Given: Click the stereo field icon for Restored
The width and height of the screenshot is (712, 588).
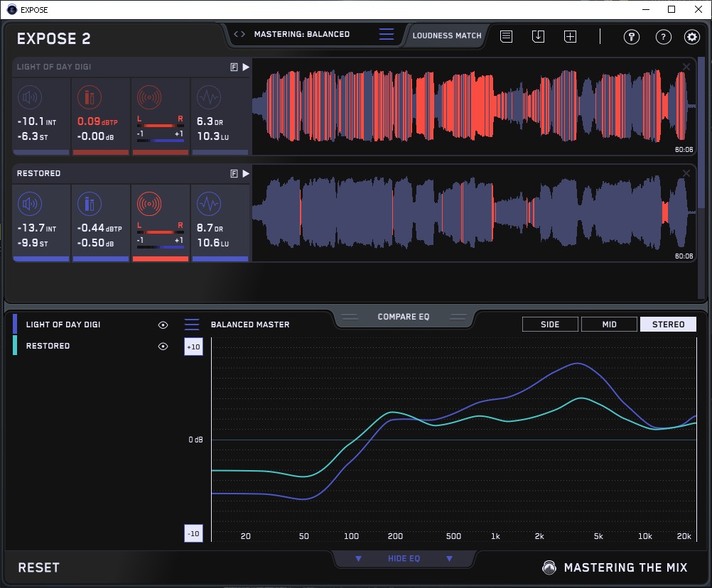Looking at the screenshot, I should click(149, 205).
